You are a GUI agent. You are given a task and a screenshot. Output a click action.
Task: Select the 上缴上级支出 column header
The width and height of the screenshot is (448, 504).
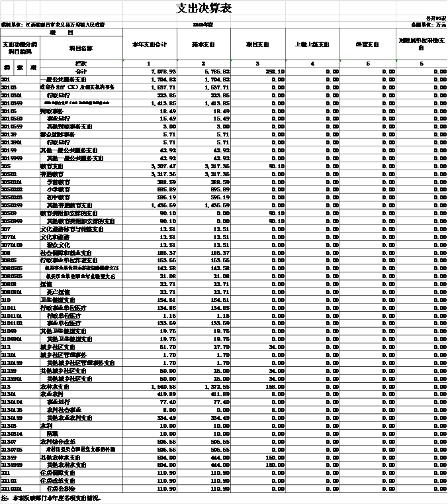312,44
